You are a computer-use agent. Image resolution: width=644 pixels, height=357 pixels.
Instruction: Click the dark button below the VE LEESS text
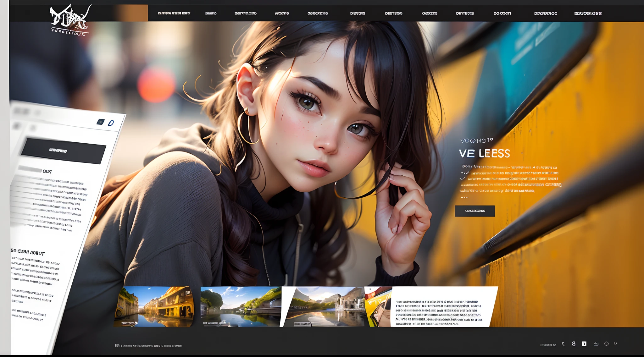(x=475, y=211)
